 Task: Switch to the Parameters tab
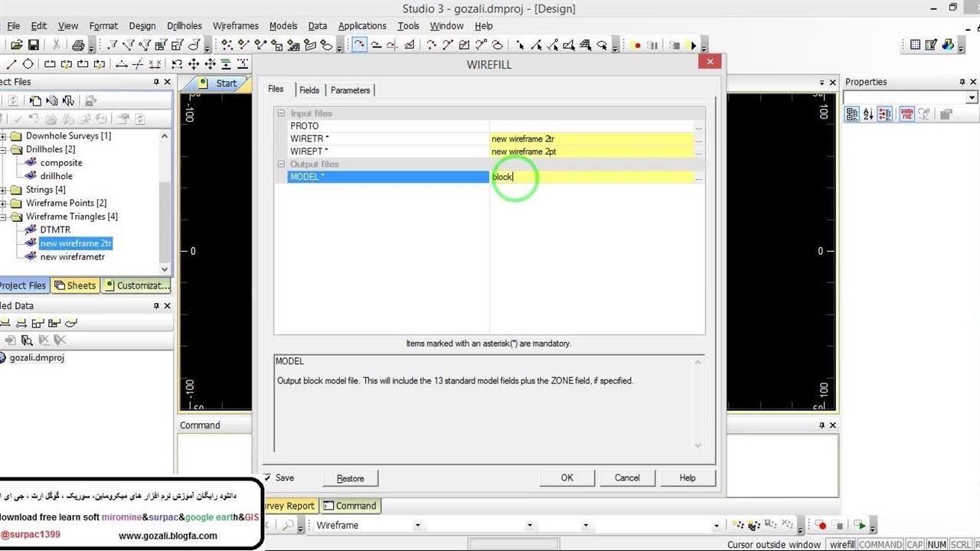[x=350, y=90]
